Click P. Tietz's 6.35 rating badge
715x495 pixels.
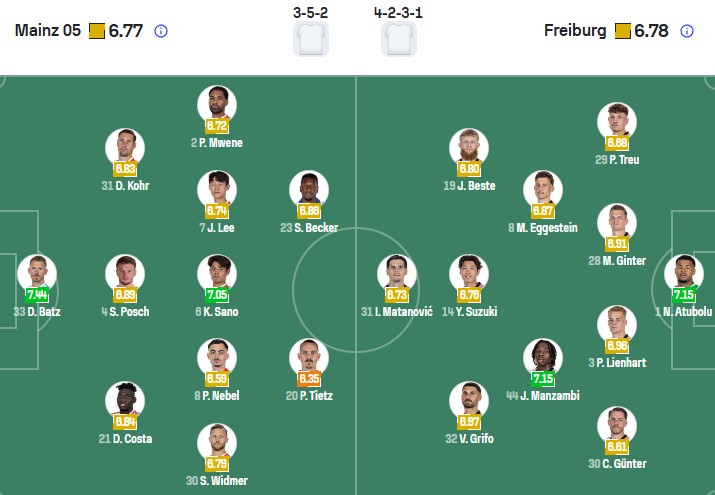tap(309, 379)
